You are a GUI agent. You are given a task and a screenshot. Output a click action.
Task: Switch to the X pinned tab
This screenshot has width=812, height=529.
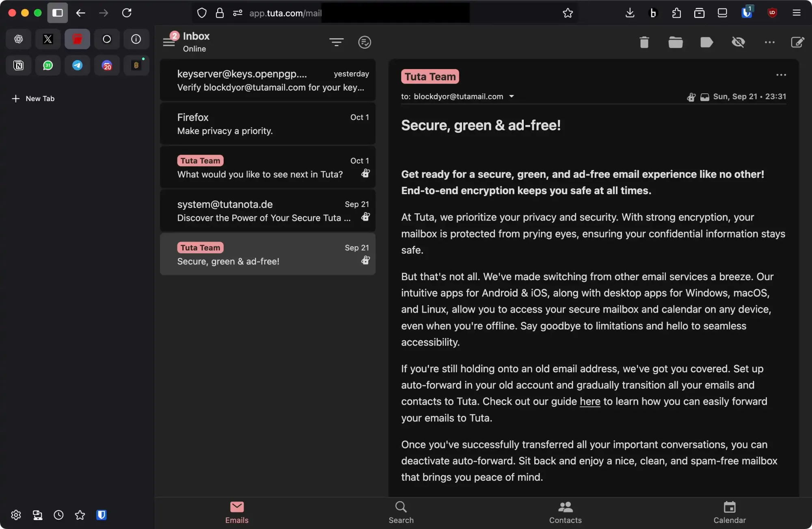(48, 39)
